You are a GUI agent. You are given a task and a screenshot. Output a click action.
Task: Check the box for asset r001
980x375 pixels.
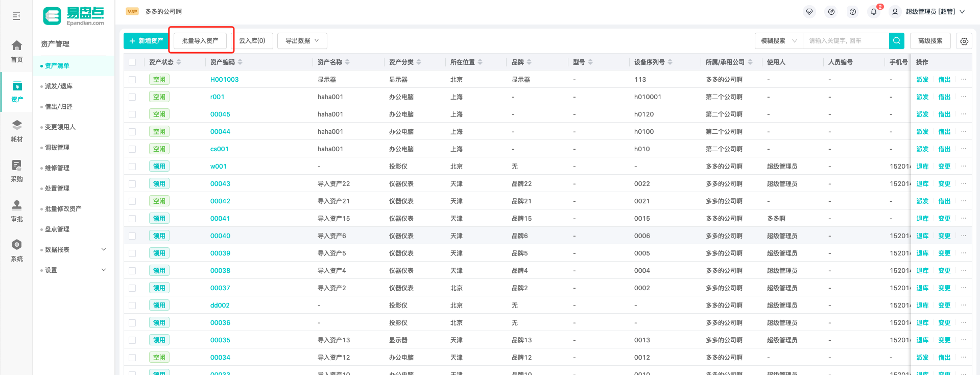tap(132, 97)
